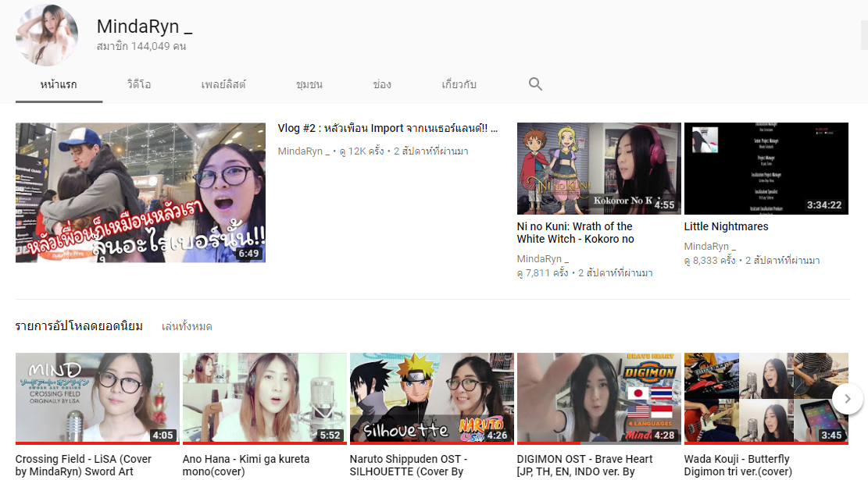This screenshot has width=868, height=480.
Task: Open the Crossing Field - LiSA title
Action: (x=84, y=465)
